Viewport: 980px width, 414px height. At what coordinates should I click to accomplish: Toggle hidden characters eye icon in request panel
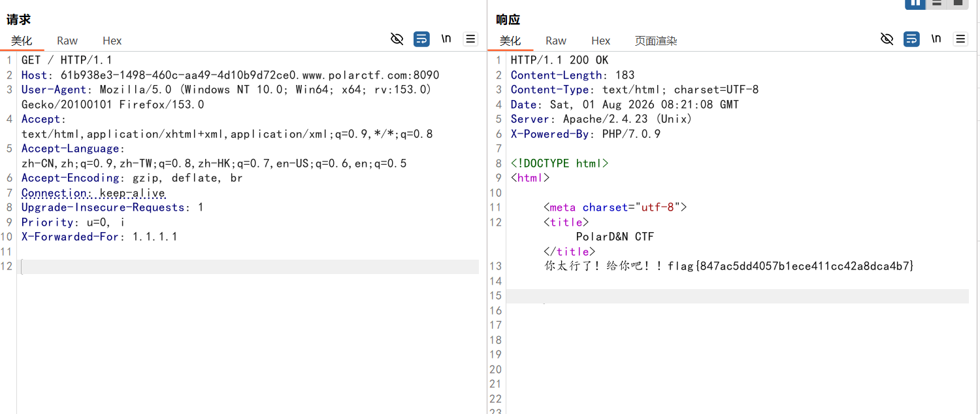(x=397, y=39)
